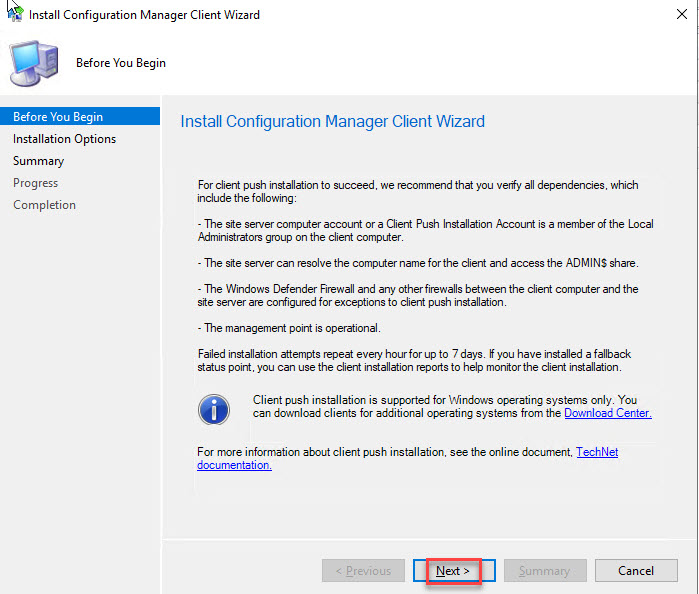Click the wizard icon in the title bar

click(x=15, y=15)
